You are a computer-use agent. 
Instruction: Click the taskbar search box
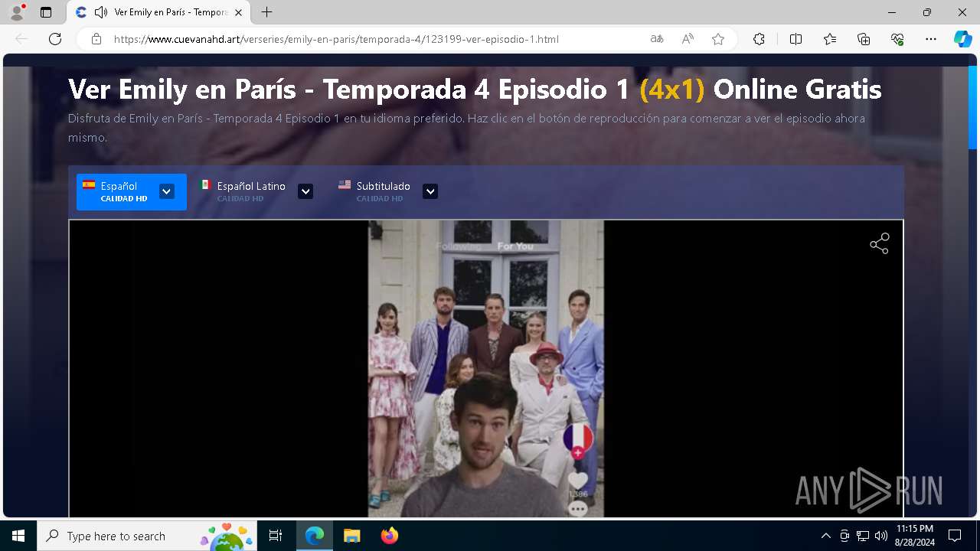click(147, 536)
